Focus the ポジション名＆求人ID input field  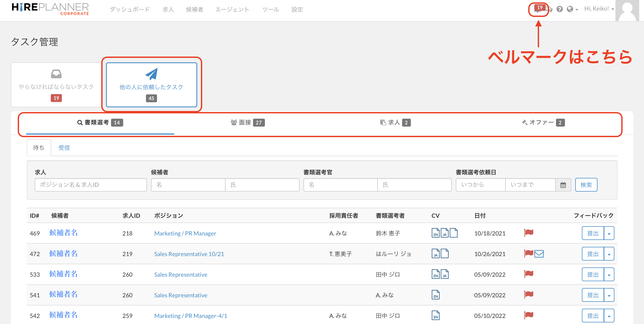click(91, 185)
